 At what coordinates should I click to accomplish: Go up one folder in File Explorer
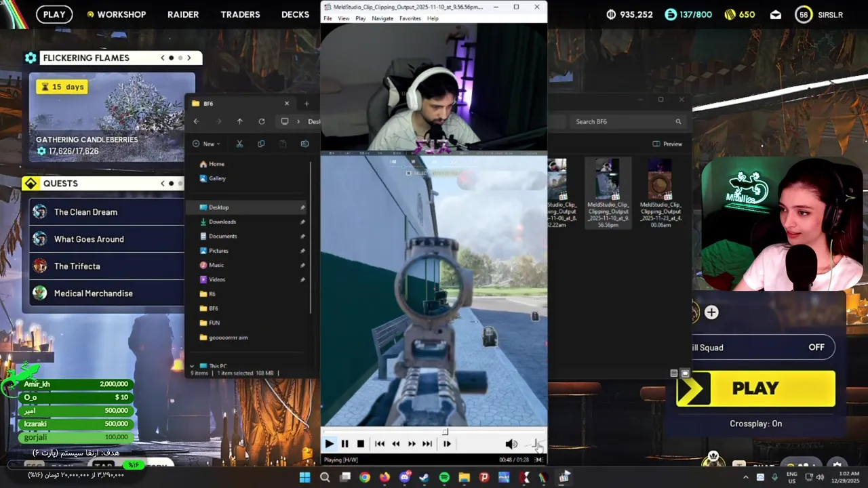click(239, 121)
